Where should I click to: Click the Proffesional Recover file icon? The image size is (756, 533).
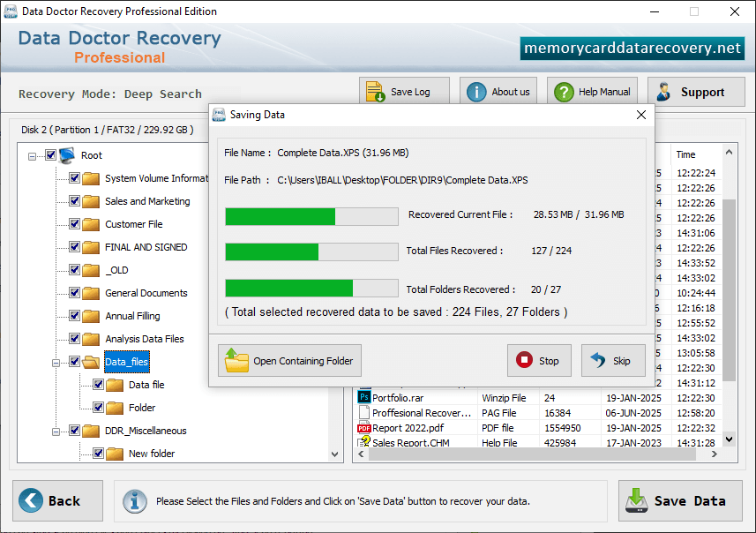pos(364,412)
